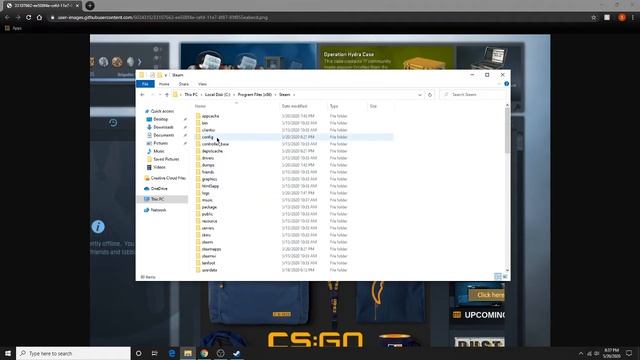
Task: Open Explorer help icon
Action: [507, 84]
